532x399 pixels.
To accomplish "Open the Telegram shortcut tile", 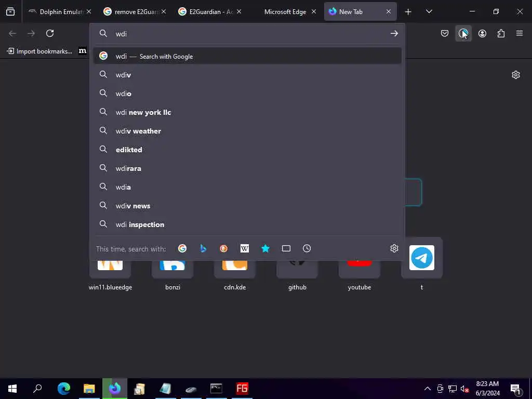I will (422, 258).
